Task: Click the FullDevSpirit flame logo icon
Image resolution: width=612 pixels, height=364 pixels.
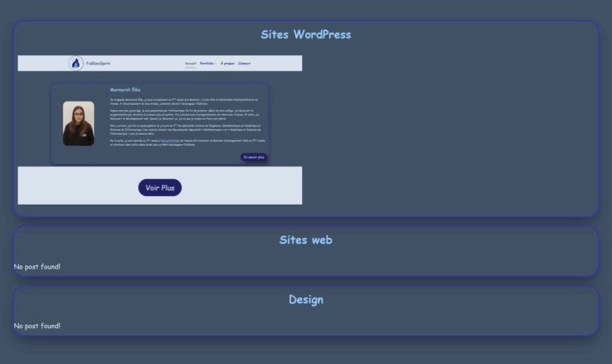Action: tap(76, 64)
